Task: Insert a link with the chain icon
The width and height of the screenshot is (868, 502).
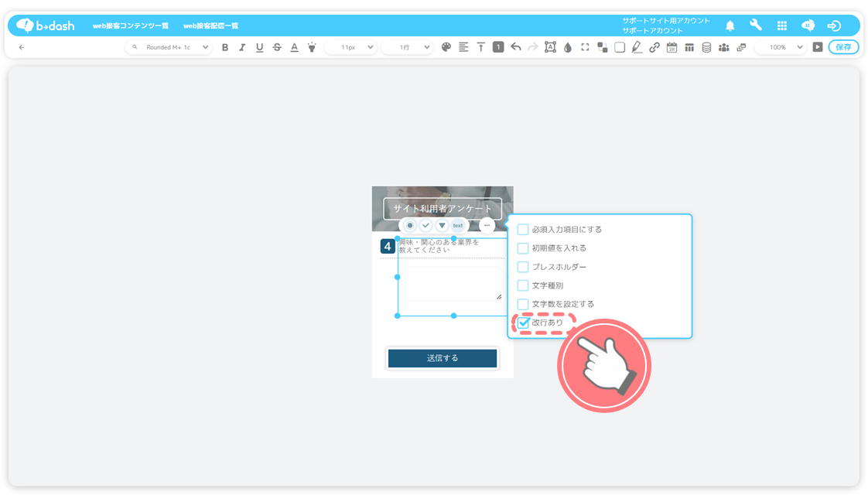Action: (654, 48)
